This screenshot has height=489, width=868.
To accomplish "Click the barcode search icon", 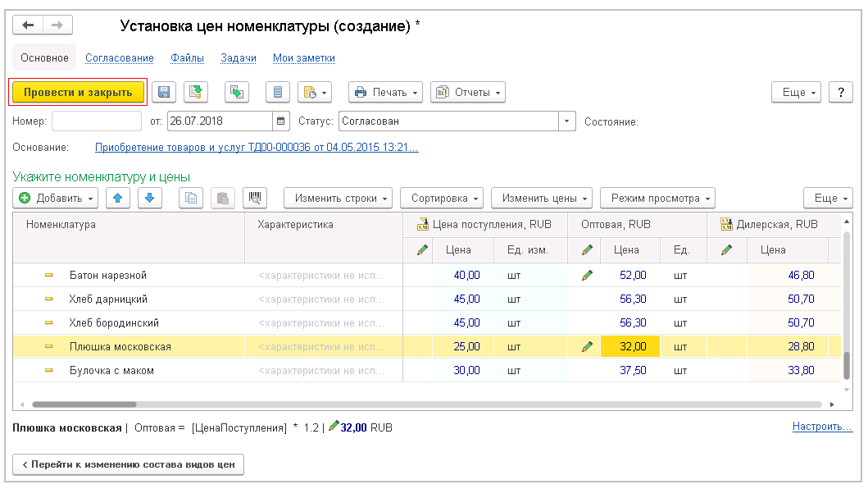I will [255, 198].
